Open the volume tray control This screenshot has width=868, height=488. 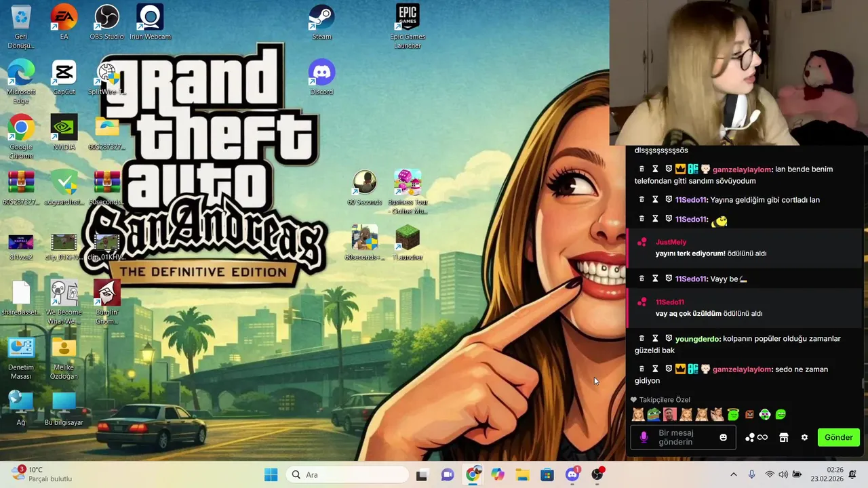tap(783, 474)
